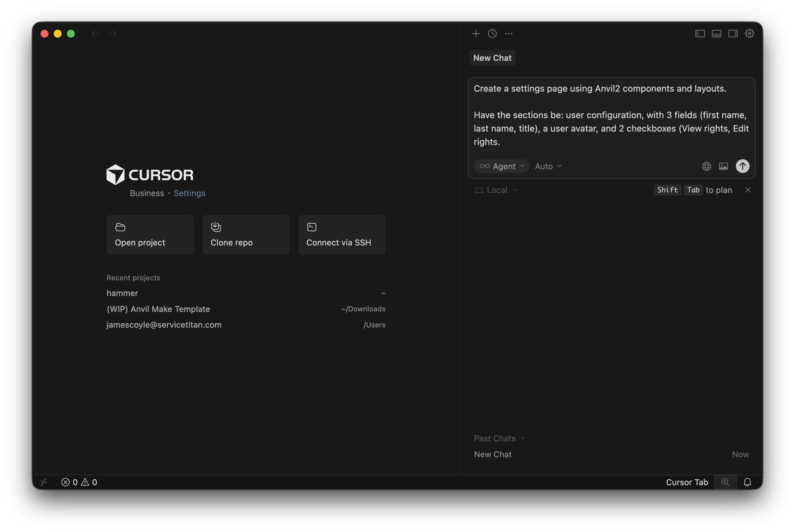The width and height of the screenshot is (795, 532).
Task: Open warnings count in the status bar
Action: [x=89, y=482]
